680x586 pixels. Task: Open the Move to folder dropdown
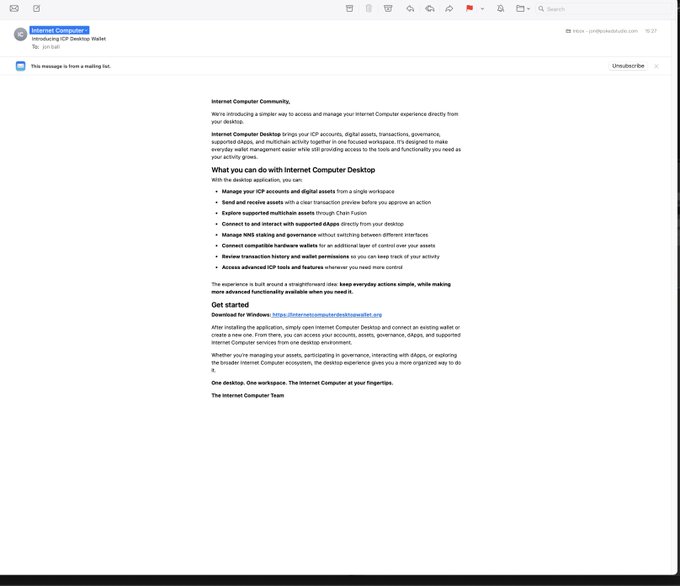tap(523, 8)
